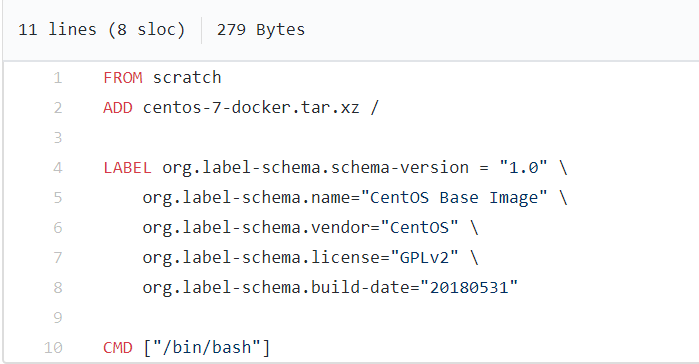Click the 11 lines (8 sloc) text

(x=102, y=30)
